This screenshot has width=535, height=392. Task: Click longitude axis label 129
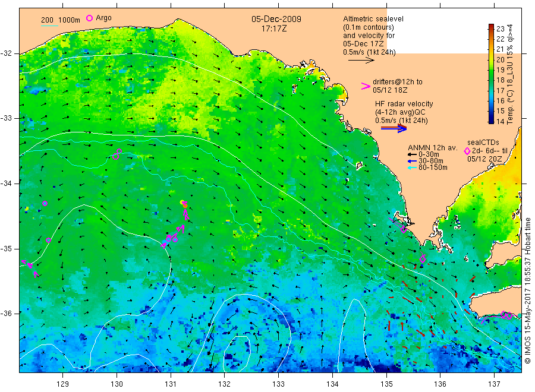[x=63, y=384]
